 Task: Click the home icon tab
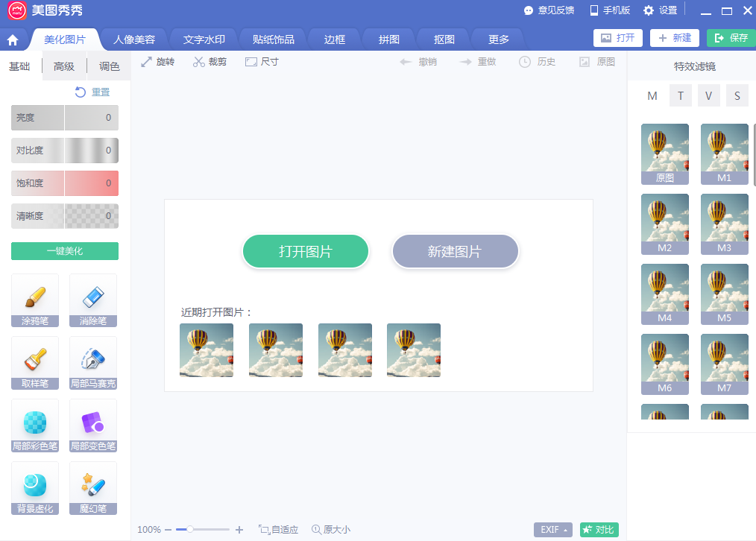tap(13, 39)
